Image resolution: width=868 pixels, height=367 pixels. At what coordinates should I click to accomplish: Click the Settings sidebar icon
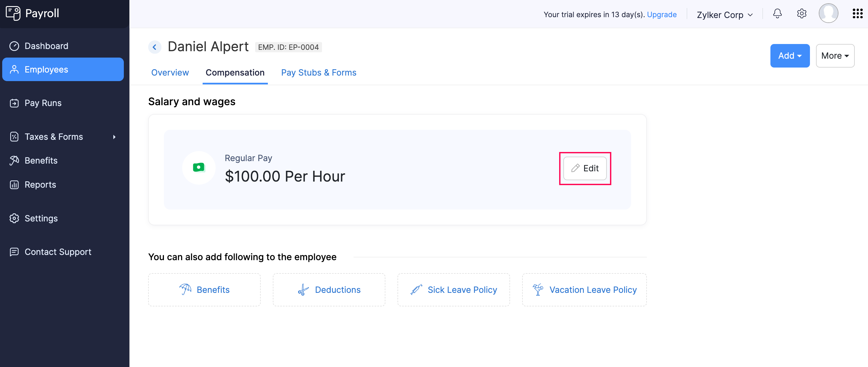coord(15,218)
